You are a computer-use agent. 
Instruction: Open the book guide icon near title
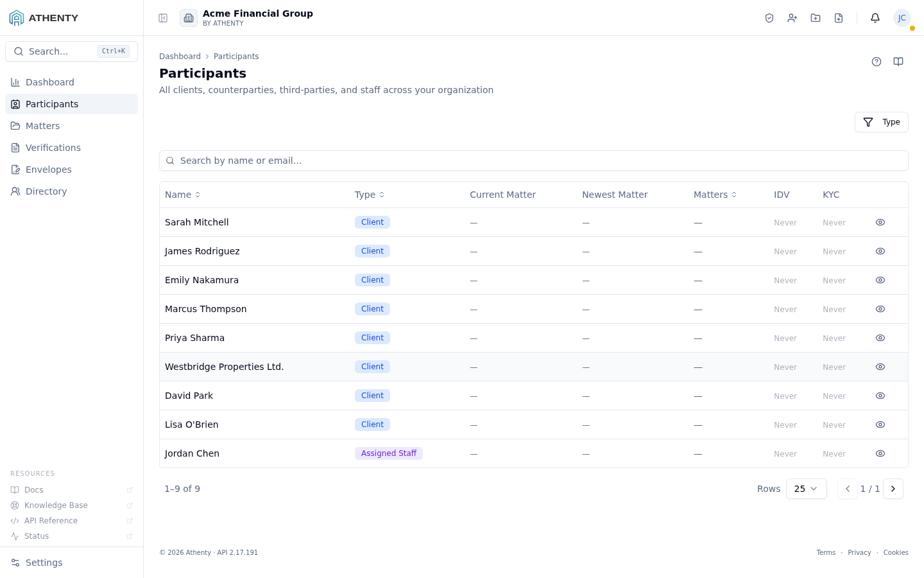coord(898,62)
